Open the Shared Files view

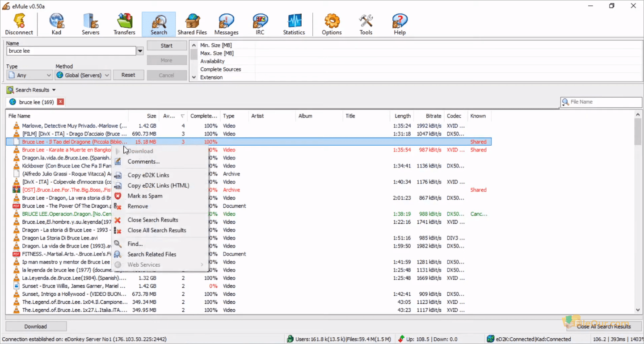coord(192,24)
